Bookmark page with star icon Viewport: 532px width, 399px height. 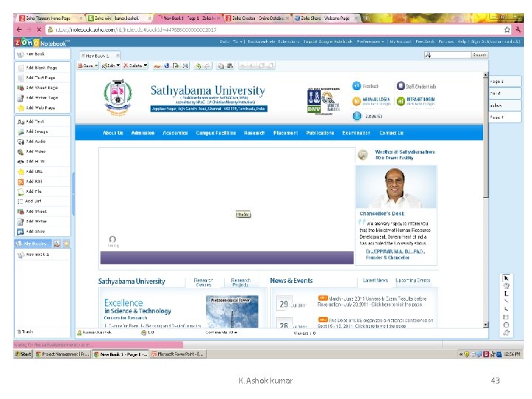pyautogui.click(x=507, y=30)
